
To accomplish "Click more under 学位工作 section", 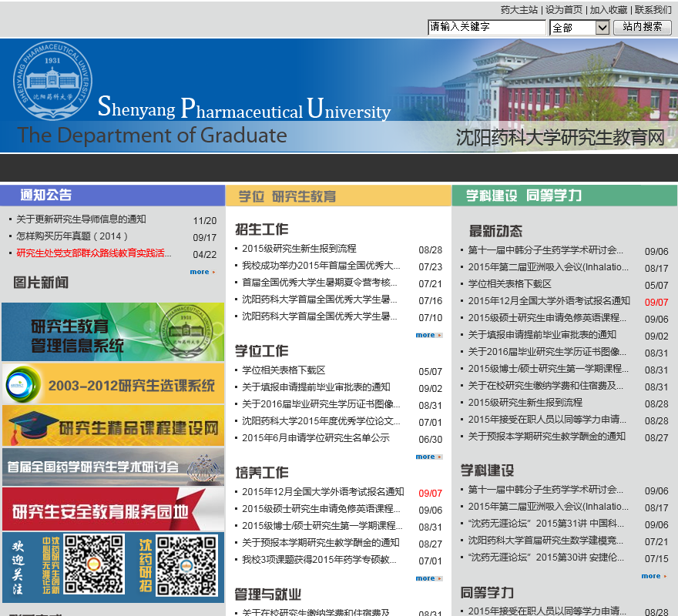I will [x=428, y=457].
